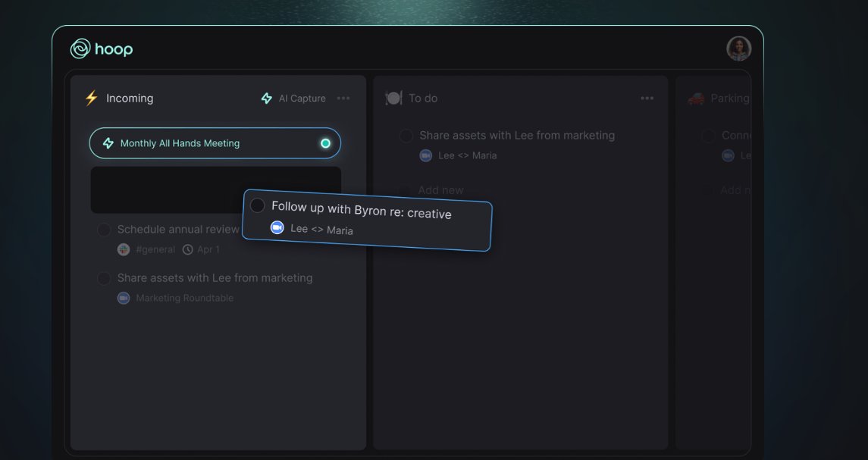Screen dimensions: 868x460
Task: Click the Follow up with Byron re: creative title
Action: click(x=362, y=210)
